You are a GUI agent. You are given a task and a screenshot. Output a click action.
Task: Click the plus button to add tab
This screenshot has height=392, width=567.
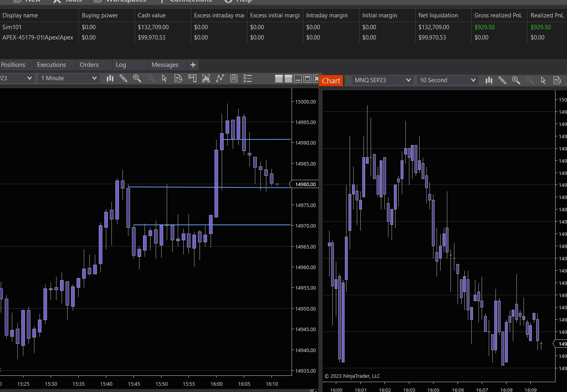tap(193, 65)
